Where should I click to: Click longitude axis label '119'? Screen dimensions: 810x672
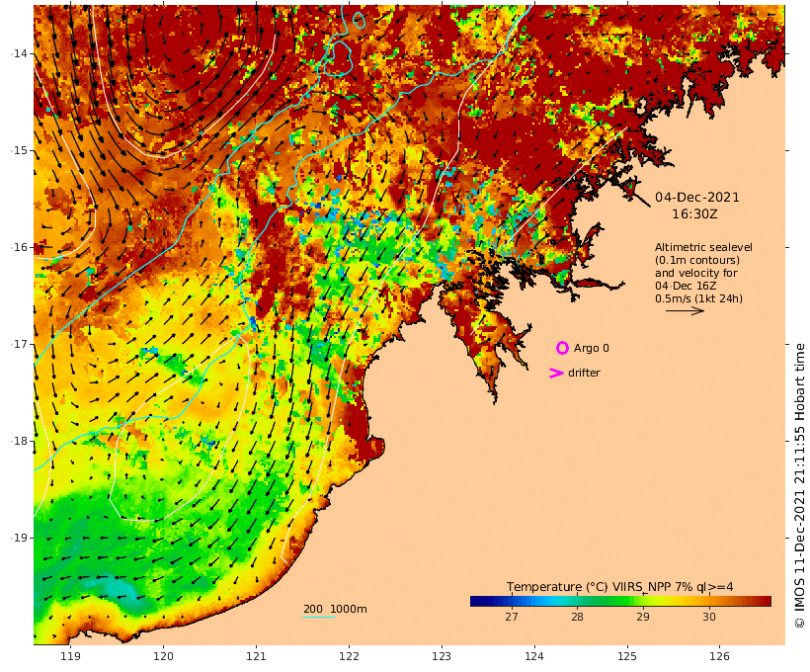tap(70, 656)
